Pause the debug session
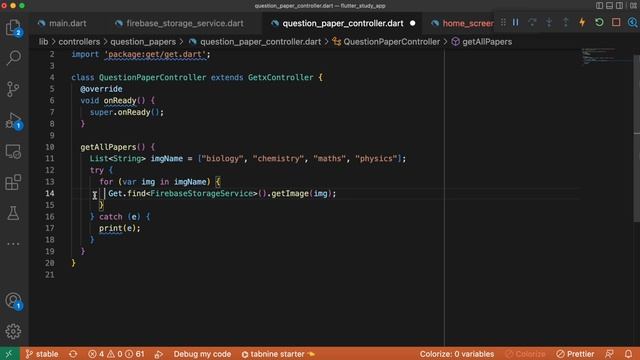This screenshot has width=640, height=360. (x=516, y=22)
